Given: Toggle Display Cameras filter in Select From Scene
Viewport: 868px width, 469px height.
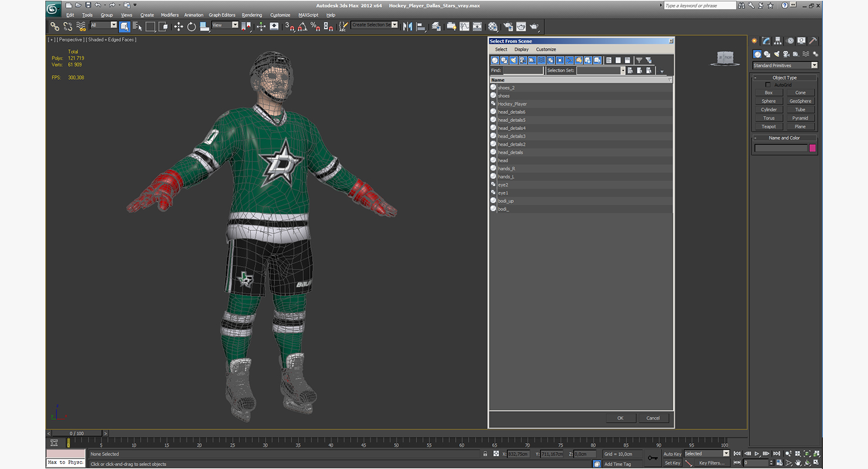Looking at the screenshot, I should coord(523,60).
